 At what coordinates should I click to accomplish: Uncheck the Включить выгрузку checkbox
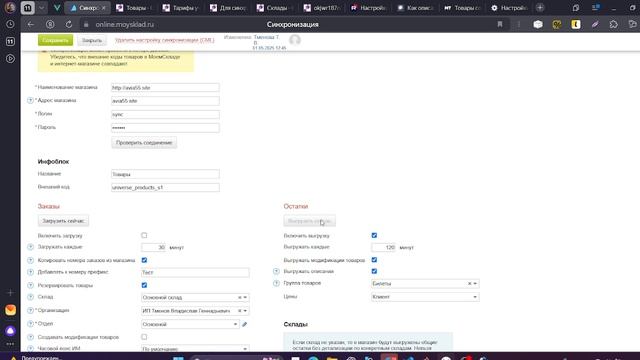[374, 236]
